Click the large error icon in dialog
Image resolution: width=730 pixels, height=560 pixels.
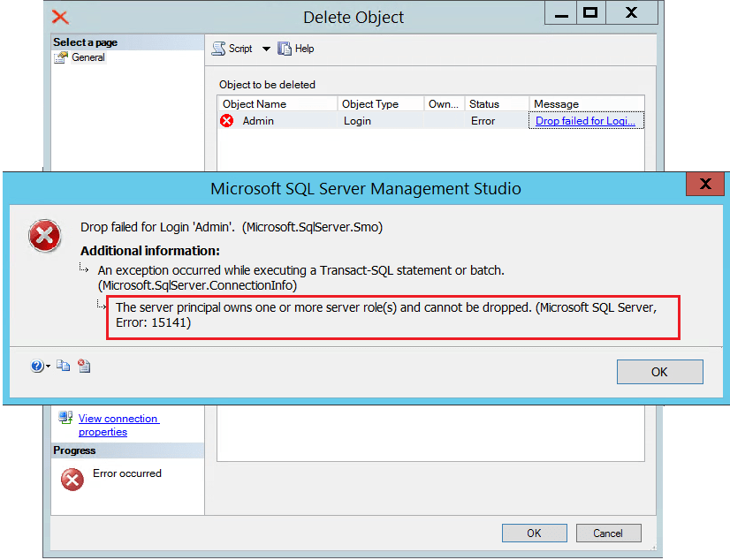coord(45,235)
